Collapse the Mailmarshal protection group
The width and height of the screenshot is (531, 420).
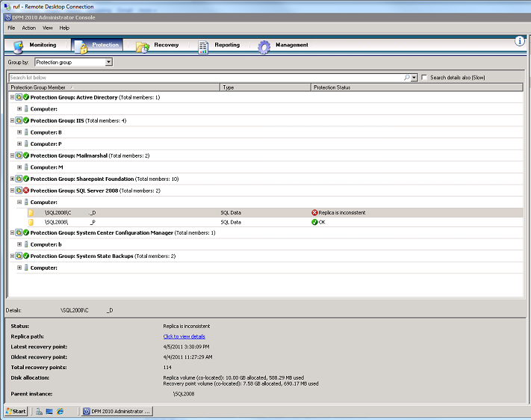pos(12,155)
